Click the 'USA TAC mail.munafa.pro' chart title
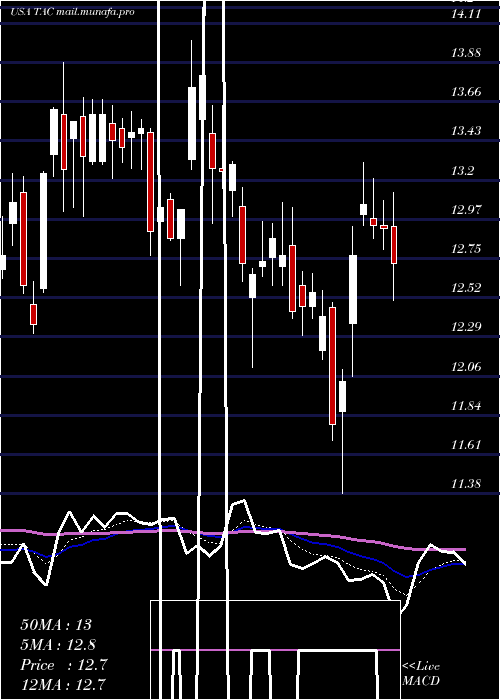Viewport: 500px width, 700px height. tap(72, 12)
